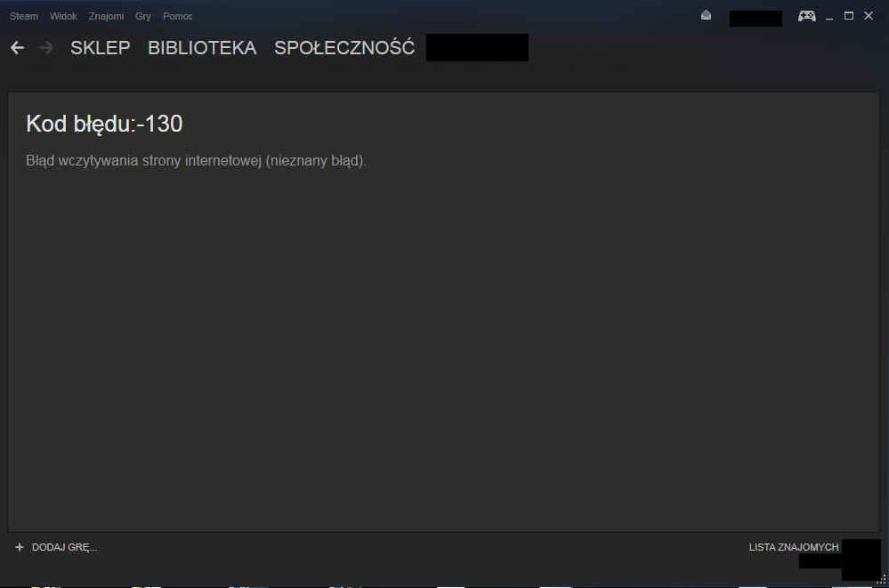Open the notifications envelope icon

[x=706, y=15]
